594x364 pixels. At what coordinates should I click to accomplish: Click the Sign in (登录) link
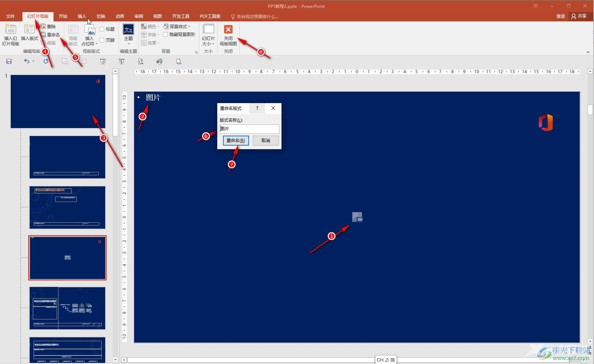point(561,16)
